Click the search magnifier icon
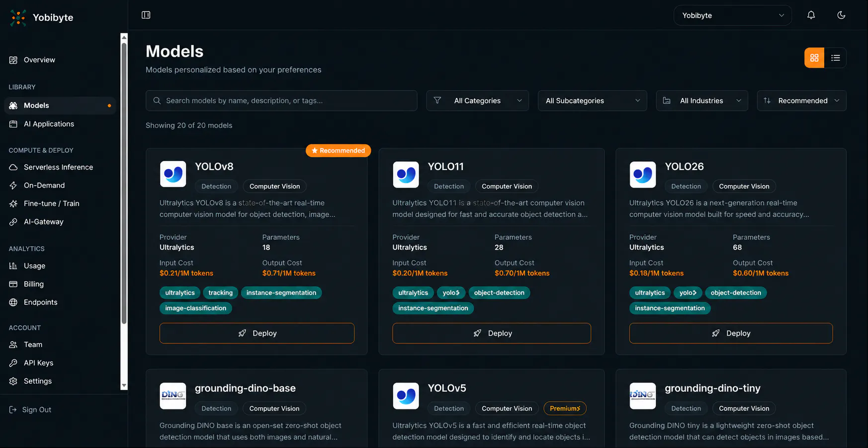This screenshot has height=448, width=868. (x=157, y=100)
